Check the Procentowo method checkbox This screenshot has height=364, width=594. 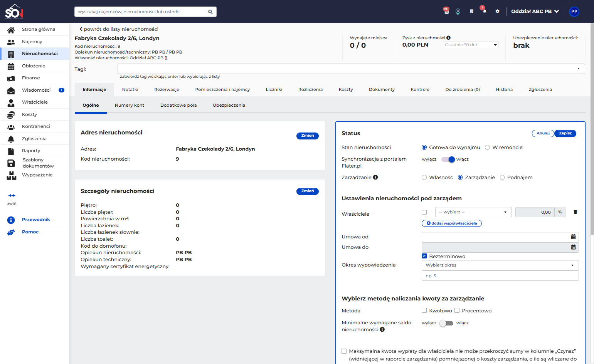click(x=457, y=310)
